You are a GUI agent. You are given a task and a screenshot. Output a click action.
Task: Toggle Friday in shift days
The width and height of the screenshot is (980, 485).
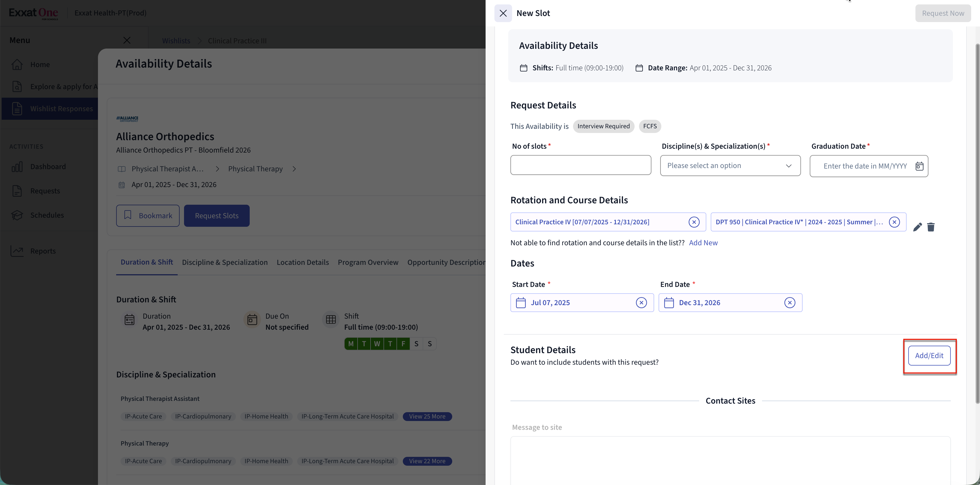coord(403,344)
